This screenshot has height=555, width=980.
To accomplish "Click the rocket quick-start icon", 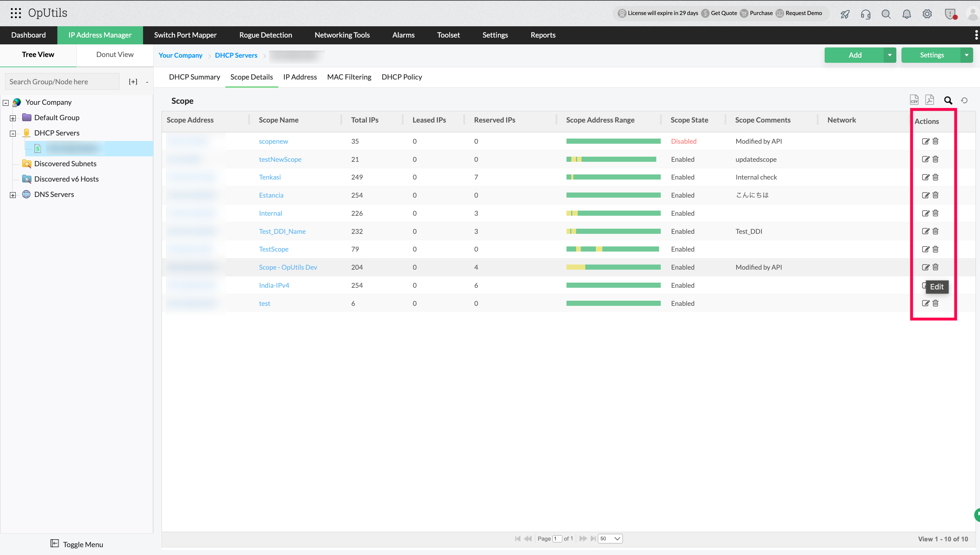I will click(x=845, y=14).
